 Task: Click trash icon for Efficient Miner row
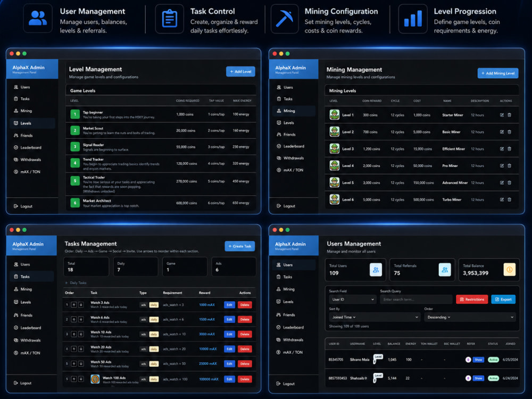click(x=509, y=149)
